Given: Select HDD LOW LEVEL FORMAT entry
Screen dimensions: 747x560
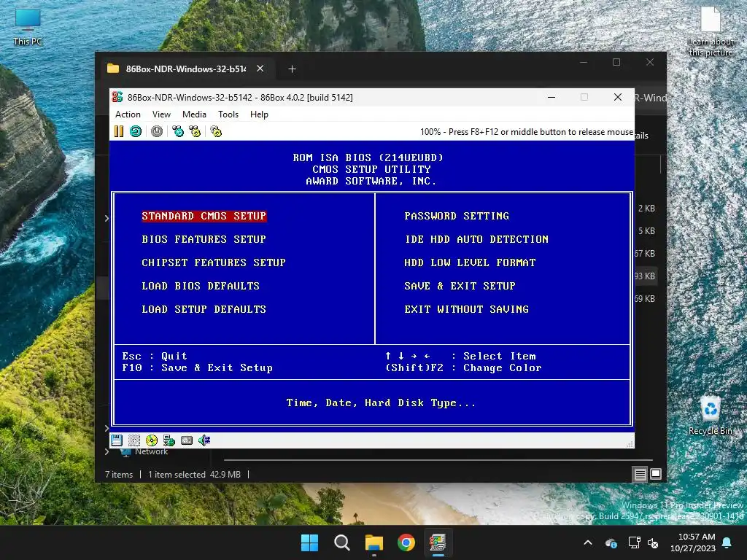Looking at the screenshot, I should pyautogui.click(x=470, y=262).
